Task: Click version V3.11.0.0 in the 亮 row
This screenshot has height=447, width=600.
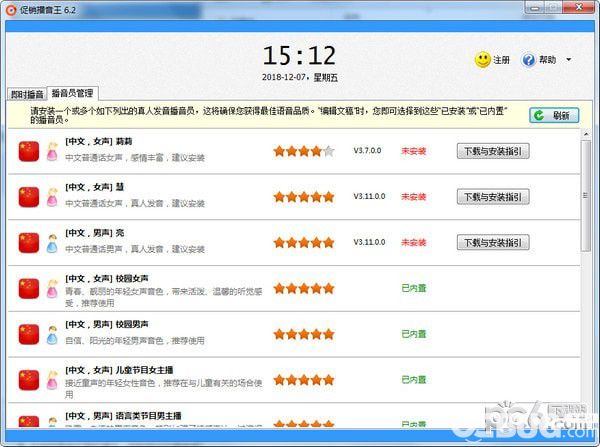Action: [x=369, y=242]
